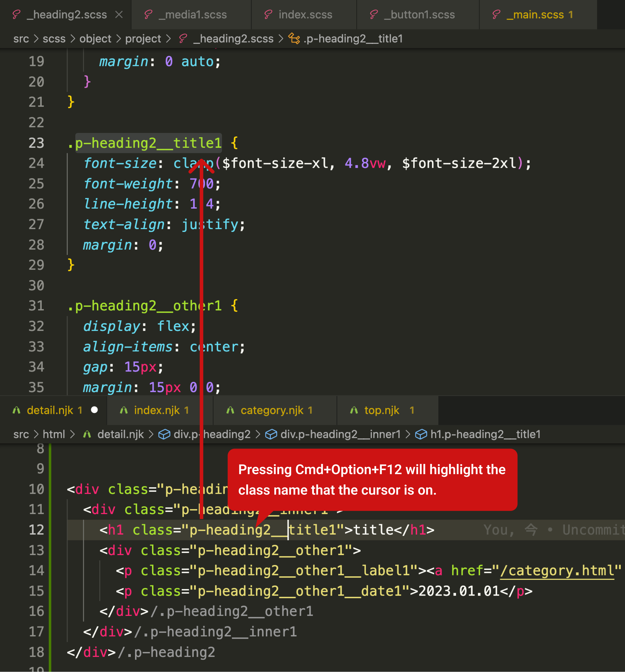The width and height of the screenshot is (625, 672).
Task: Click the Sass icon on _heading2.scss tab
Action: click(x=16, y=15)
